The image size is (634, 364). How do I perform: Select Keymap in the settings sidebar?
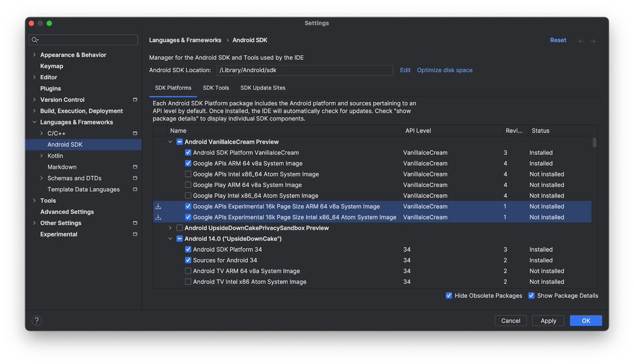52,66
